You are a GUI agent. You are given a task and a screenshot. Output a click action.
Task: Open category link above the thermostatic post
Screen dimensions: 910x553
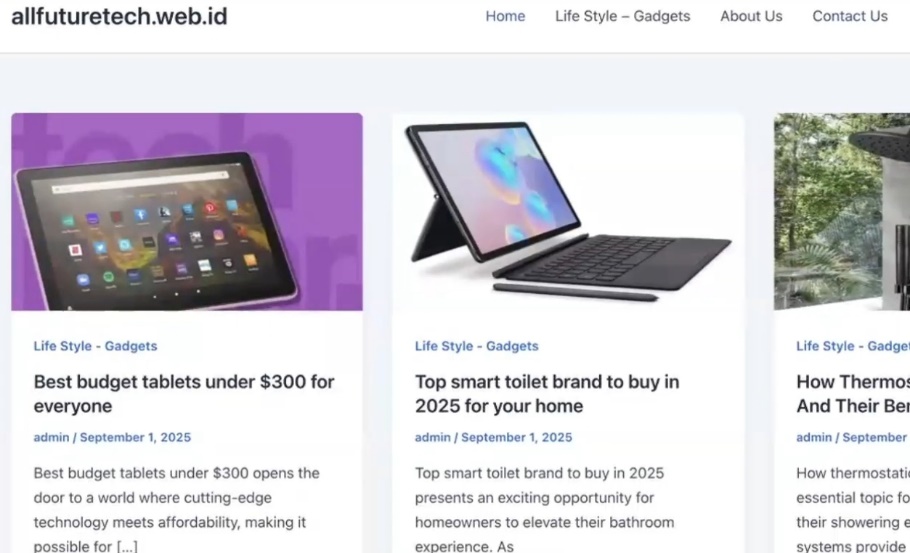[853, 346]
